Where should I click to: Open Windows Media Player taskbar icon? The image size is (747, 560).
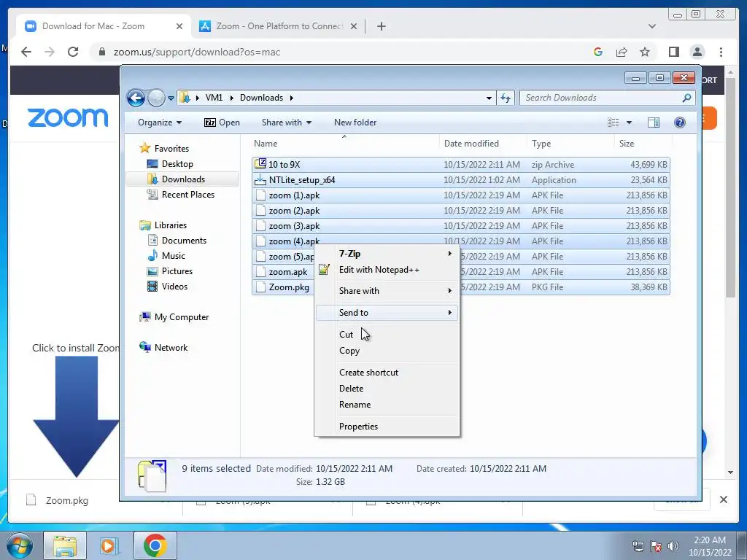pyautogui.click(x=109, y=545)
